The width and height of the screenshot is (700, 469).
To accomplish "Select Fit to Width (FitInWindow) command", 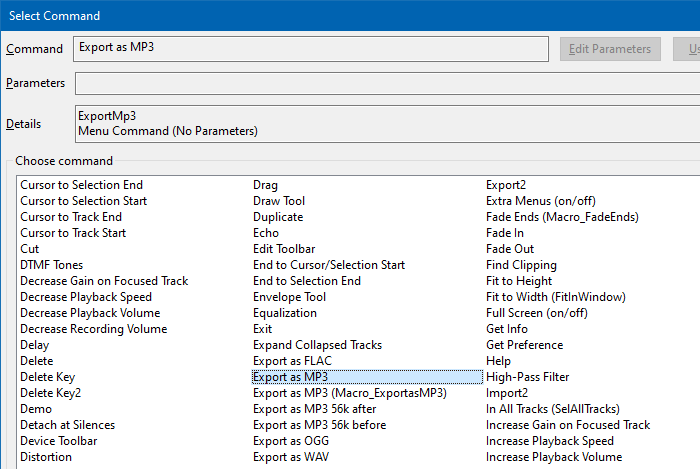I will tap(556, 297).
